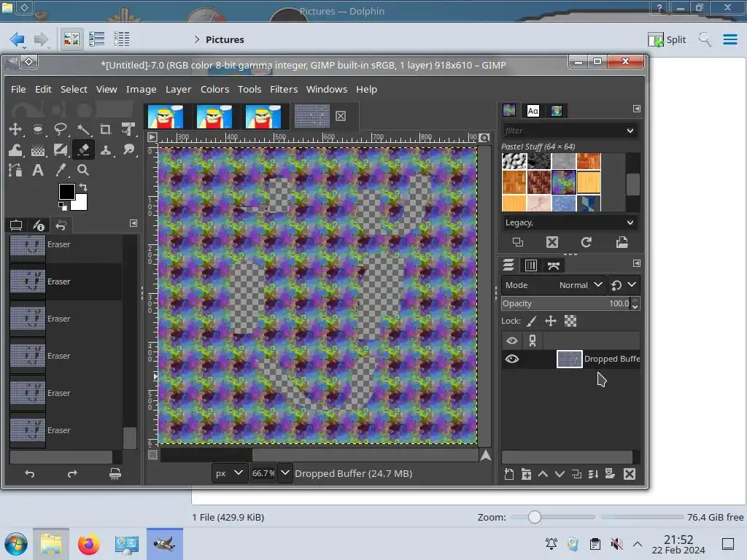Select the Fuzzy Select magic wand tool
Viewport: 747px width, 560px height.
point(83,129)
